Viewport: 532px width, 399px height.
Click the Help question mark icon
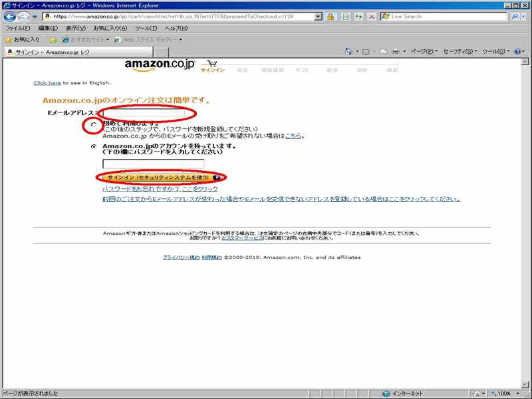point(517,52)
